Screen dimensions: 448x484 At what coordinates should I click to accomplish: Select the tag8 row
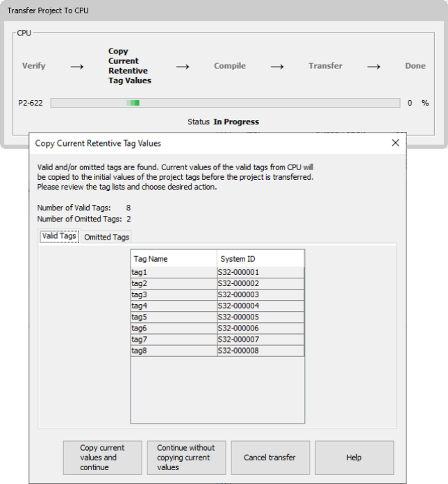(x=173, y=351)
